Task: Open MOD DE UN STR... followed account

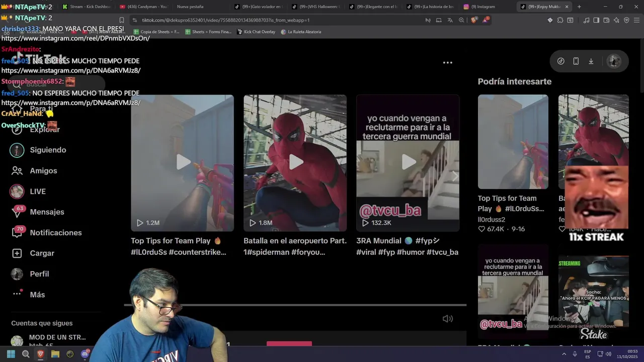Action: [48, 341]
